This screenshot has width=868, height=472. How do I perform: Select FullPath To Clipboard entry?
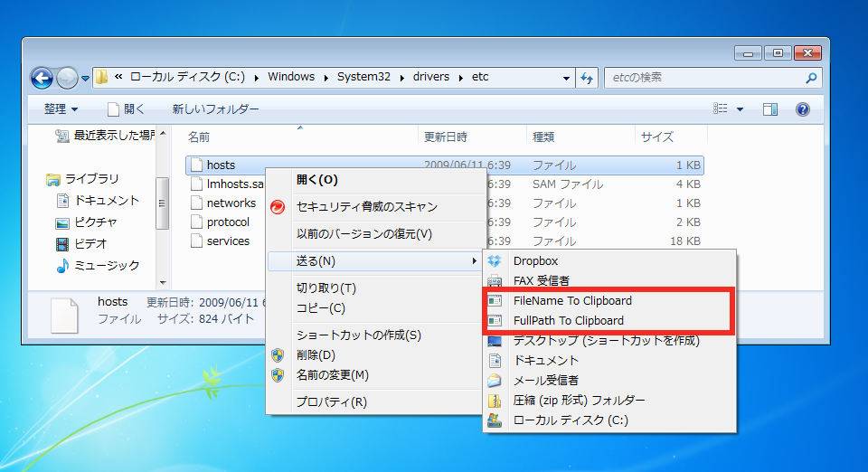pos(609,321)
